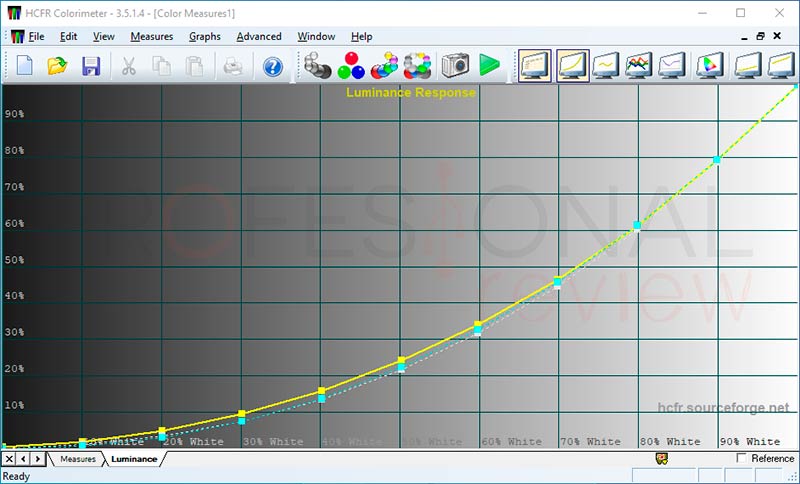The width and height of the screenshot is (800, 484).
Task: Close the current tab with X button
Action: point(9,459)
